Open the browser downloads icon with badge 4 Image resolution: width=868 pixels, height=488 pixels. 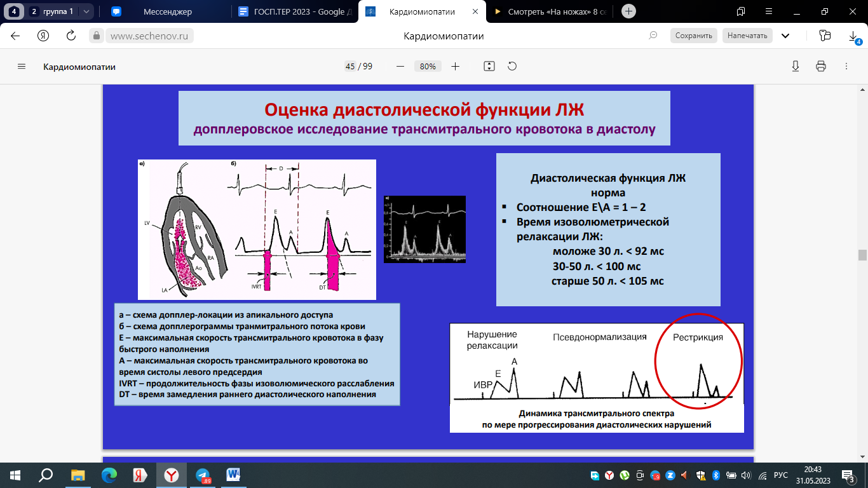tap(854, 37)
